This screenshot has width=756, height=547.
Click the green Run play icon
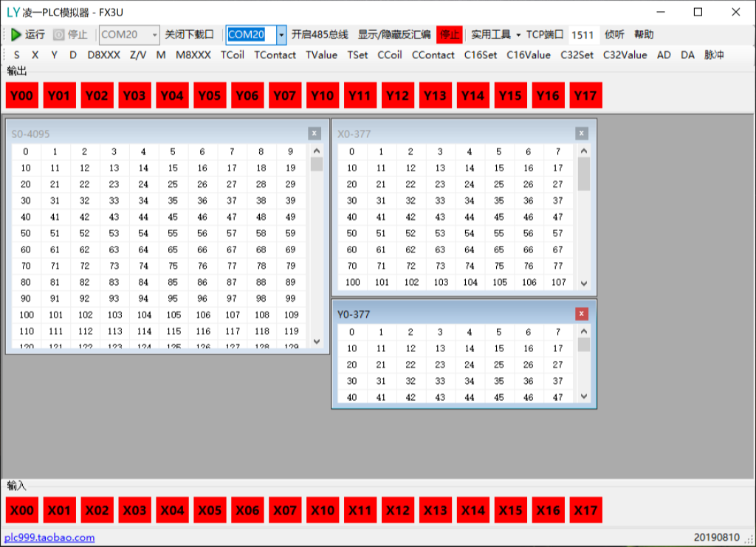[x=16, y=35]
